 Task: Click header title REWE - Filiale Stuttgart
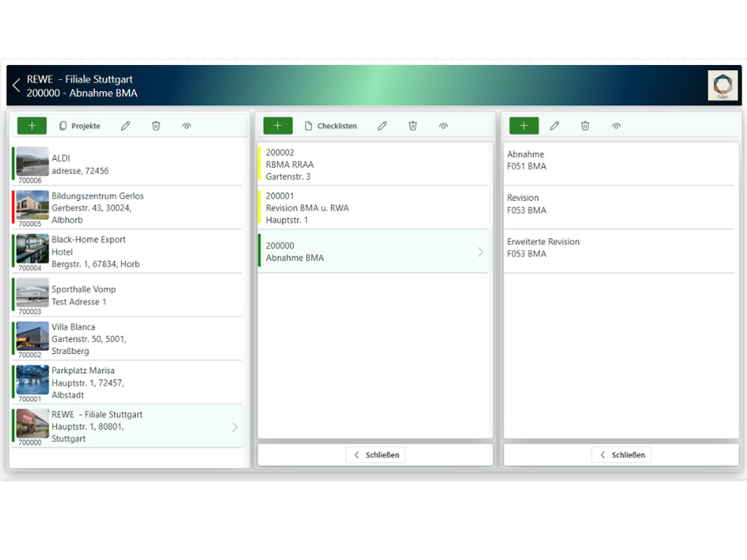click(80, 79)
